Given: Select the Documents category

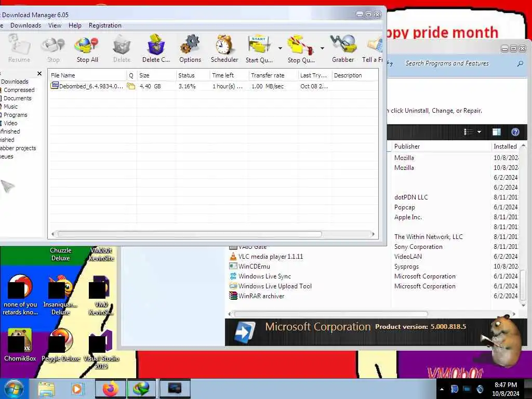Looking at the screenshot, I should tap(17, 98).
